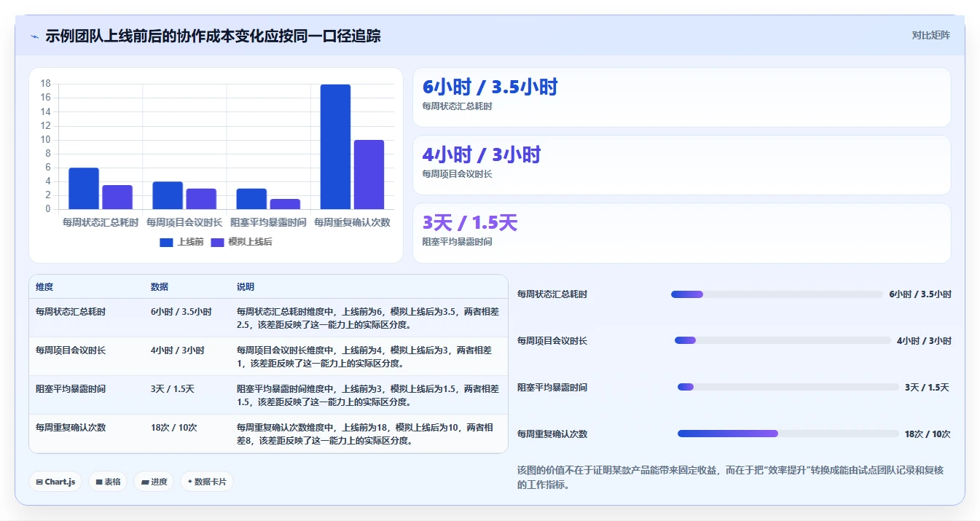The image size is (980, 521).
Task: Click the 6小时 / 3.5小时 value beside the progress bar
Action: tap(920, 294)
